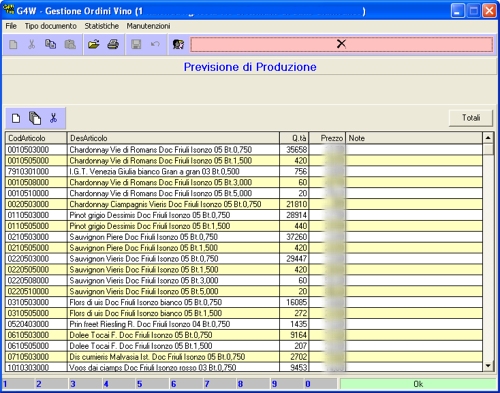500x393 pixels.
Task: Click quantity cell 35658
Action: click(294, 150)
